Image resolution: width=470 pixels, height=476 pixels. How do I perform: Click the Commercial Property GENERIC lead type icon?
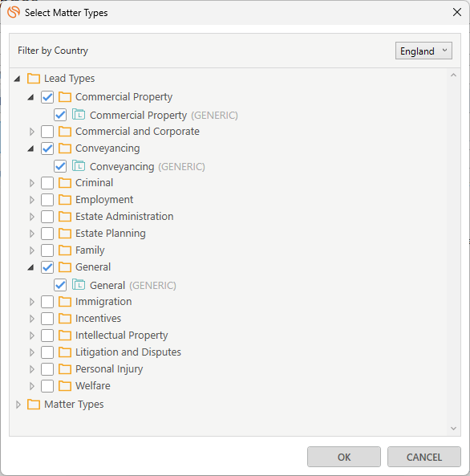click(79, 115)
